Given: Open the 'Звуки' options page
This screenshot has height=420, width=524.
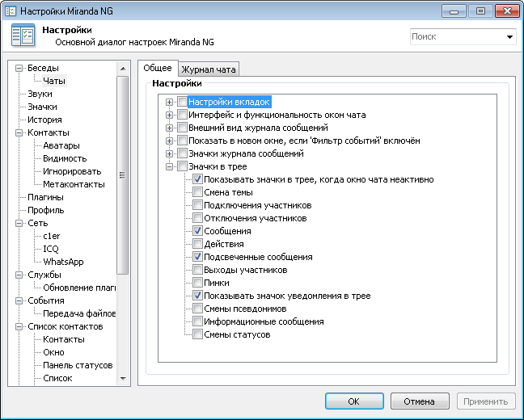Looking at the screenshot, I should 40,94.
